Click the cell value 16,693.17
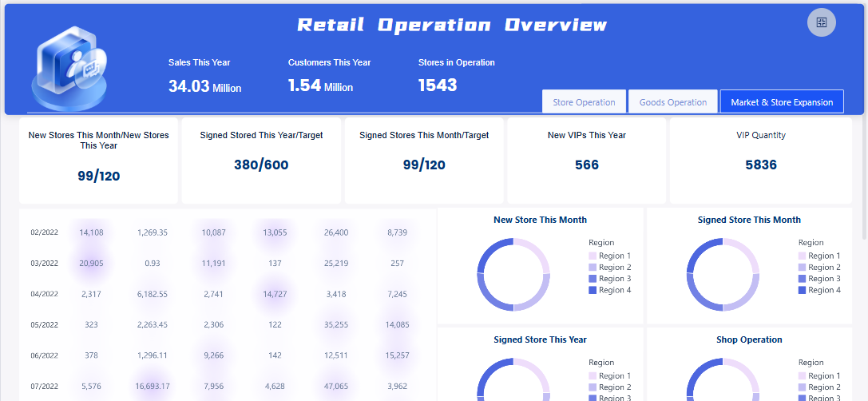The height and width of the screenshot is (401, 868). click(153, 387)
